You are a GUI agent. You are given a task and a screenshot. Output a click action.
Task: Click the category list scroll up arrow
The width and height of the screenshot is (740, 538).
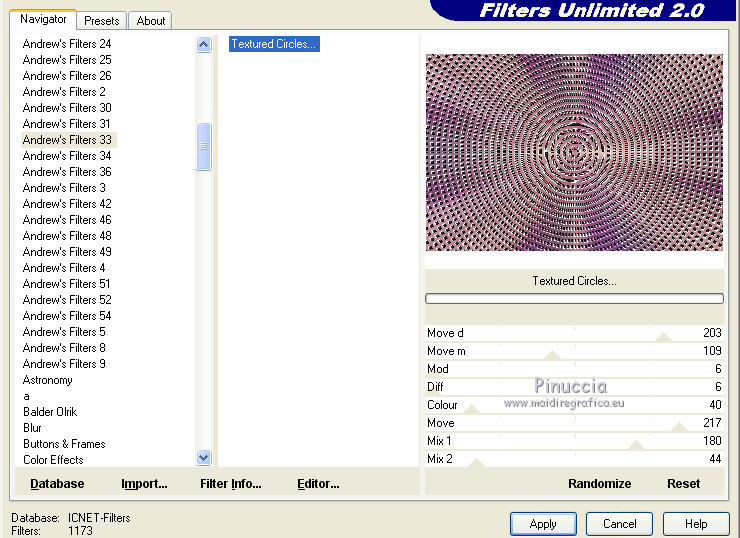tap(203, 45)
